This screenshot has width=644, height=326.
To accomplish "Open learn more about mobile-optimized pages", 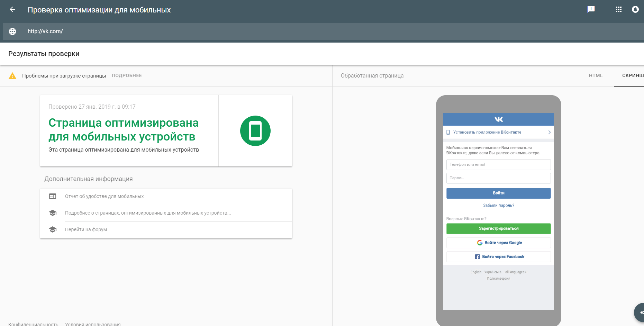I will pyautogui.click(x=148, y=213).
